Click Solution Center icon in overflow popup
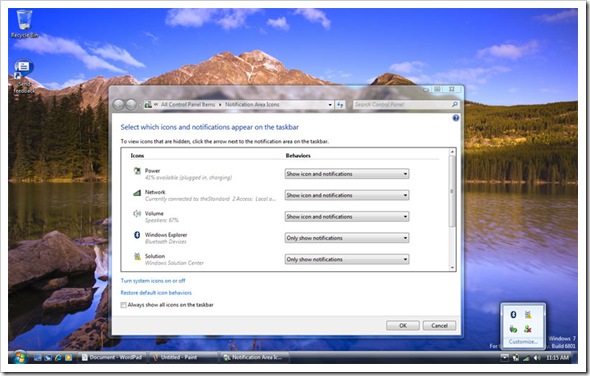Screen dimensions: 590x376 click(x=528, y=314)
